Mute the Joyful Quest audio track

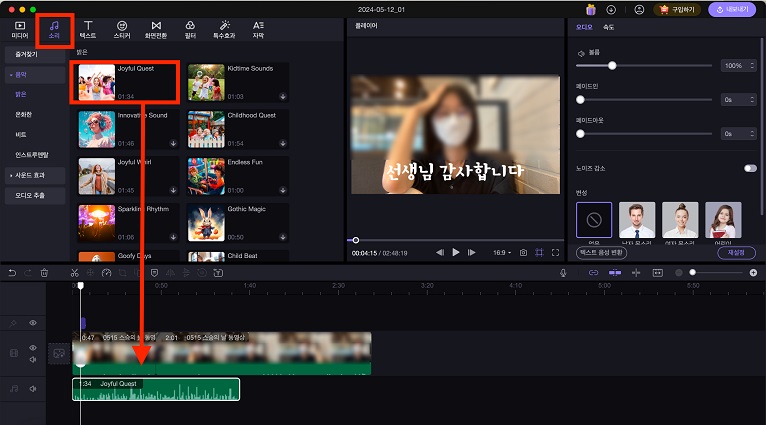click(32, 388)
